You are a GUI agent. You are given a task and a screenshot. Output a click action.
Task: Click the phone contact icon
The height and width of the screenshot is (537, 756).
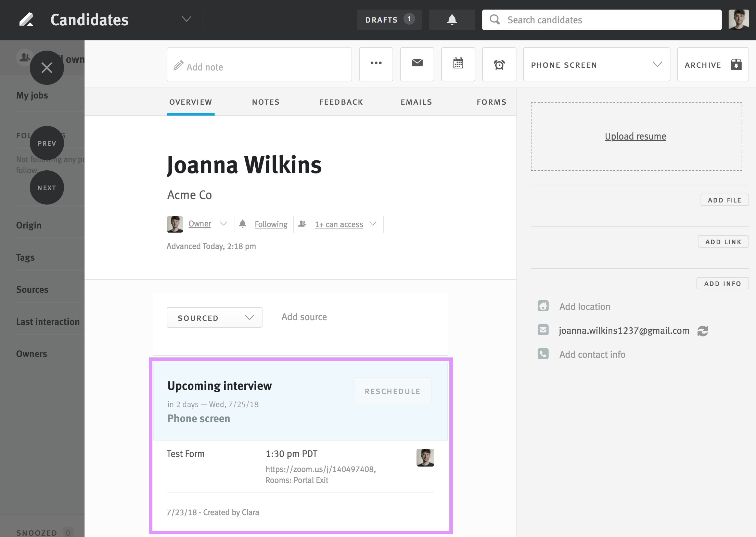pyautogui.click(x=543, y=354)
